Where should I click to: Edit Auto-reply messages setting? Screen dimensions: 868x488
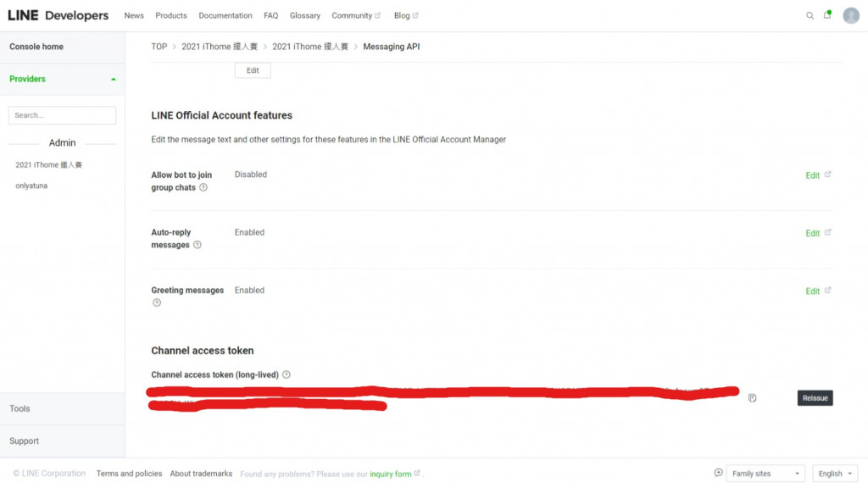tap(818, 233)
